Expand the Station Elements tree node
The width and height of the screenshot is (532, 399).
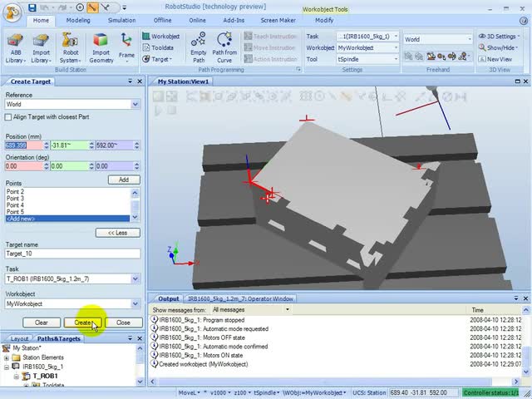click(7, 357)
